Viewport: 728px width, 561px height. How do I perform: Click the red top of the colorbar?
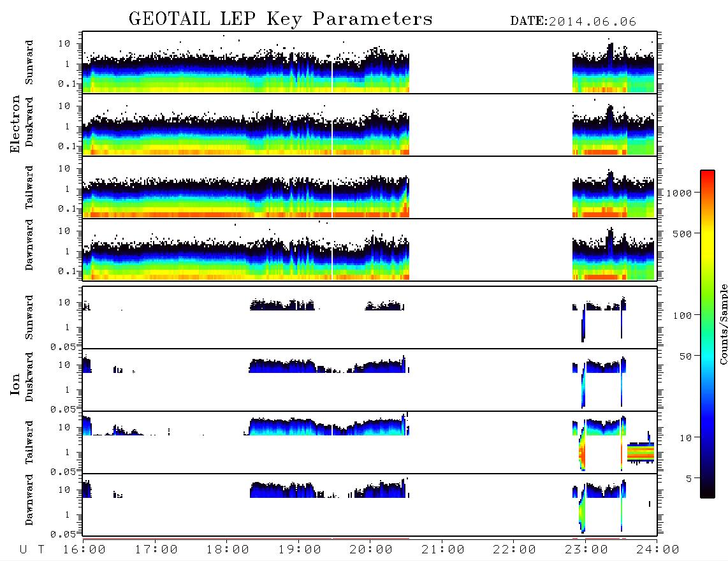point(707,174)
